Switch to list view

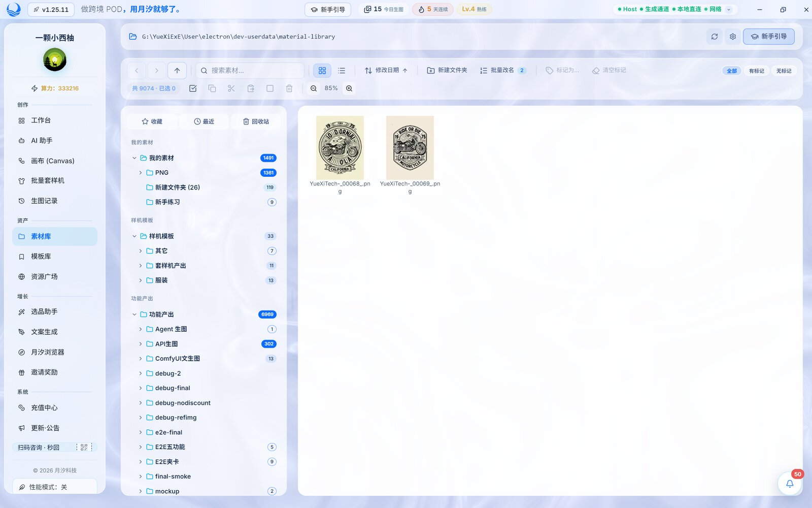(342, 71)
